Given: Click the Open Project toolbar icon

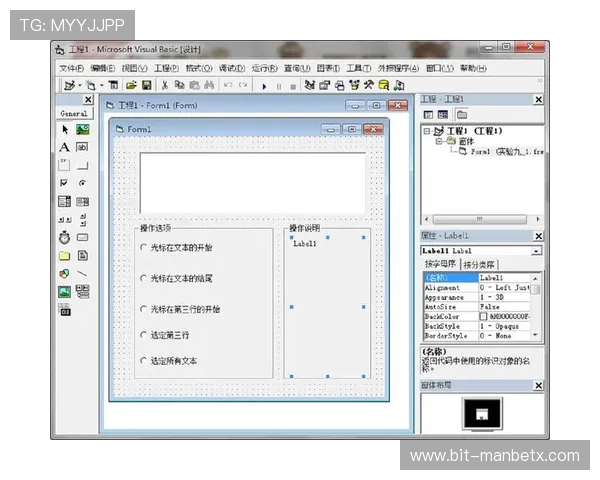Looking at the screenshot, I should (x=131, y=85).
